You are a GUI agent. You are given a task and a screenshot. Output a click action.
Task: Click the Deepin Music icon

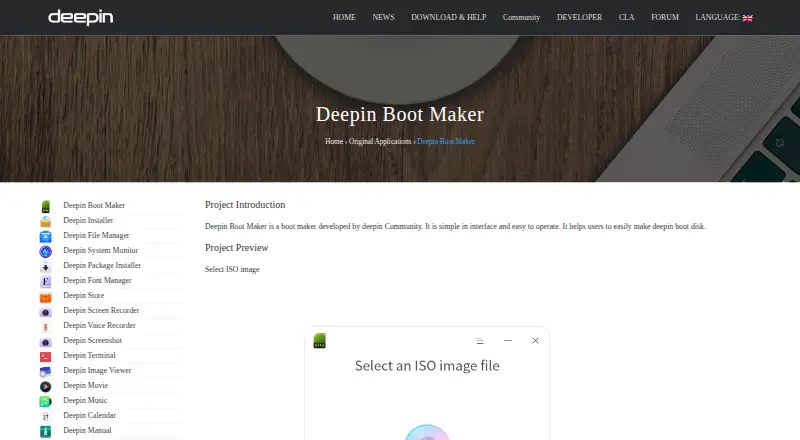[45, 402]
